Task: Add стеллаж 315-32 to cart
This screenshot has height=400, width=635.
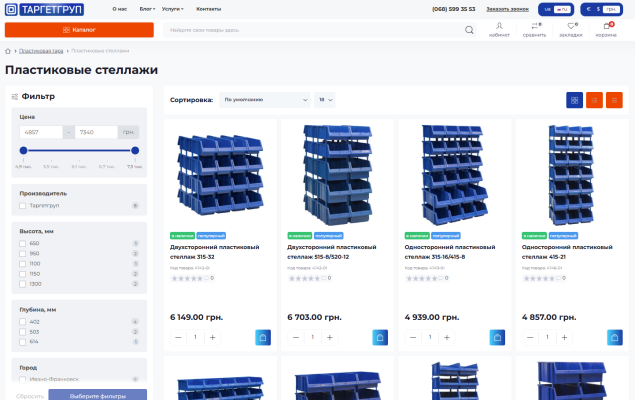Action: [x=263, y=337]
